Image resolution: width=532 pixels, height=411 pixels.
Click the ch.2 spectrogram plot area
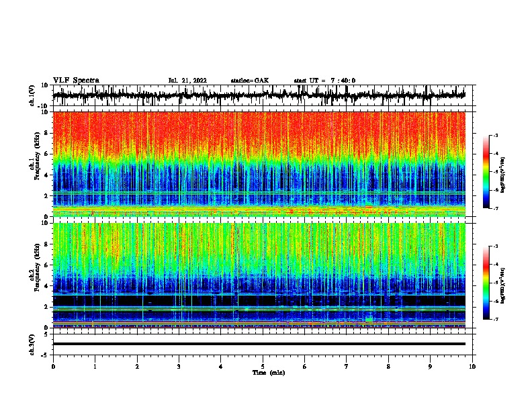[x=259, y=275]
